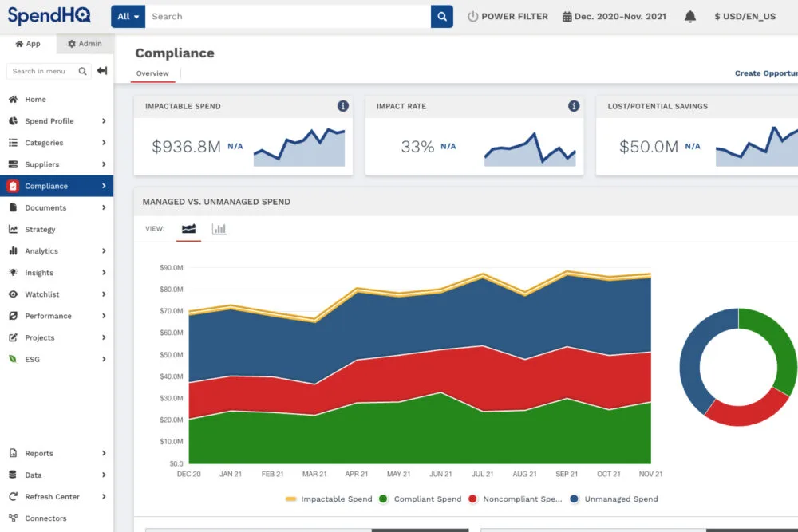Switch to the App tab
Screen dimensions: 798x532
click(x=28, y=44)
